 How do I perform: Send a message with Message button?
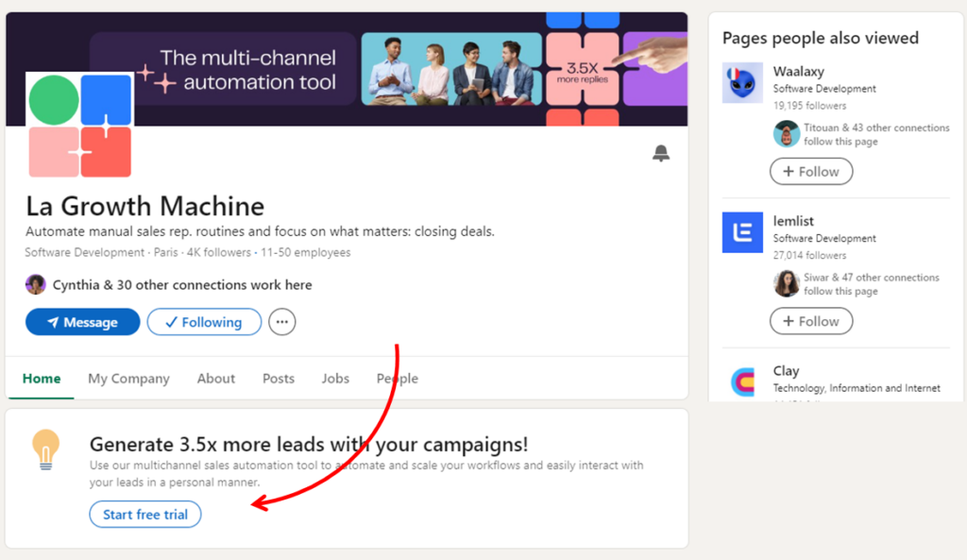82,322
